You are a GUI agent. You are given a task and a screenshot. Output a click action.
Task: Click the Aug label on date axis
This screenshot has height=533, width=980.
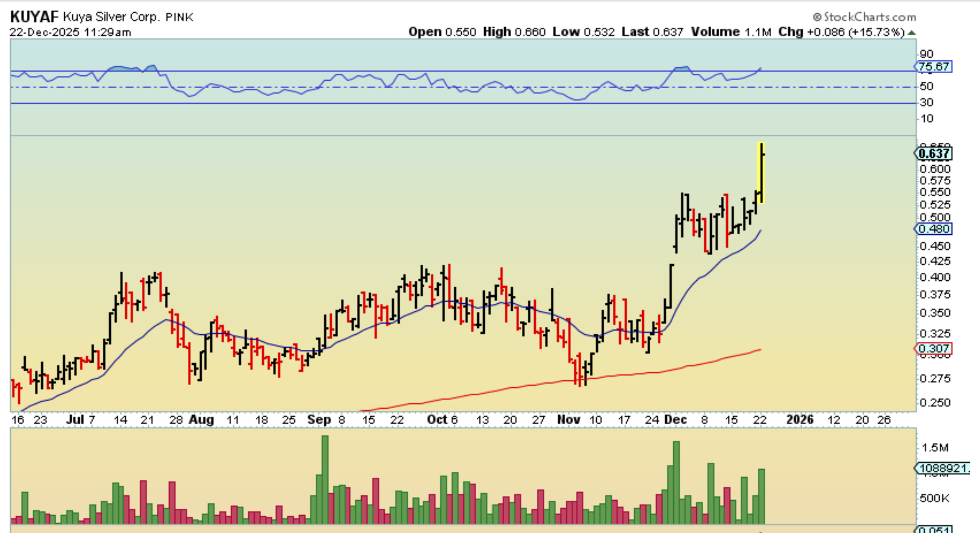click(201, 420)
